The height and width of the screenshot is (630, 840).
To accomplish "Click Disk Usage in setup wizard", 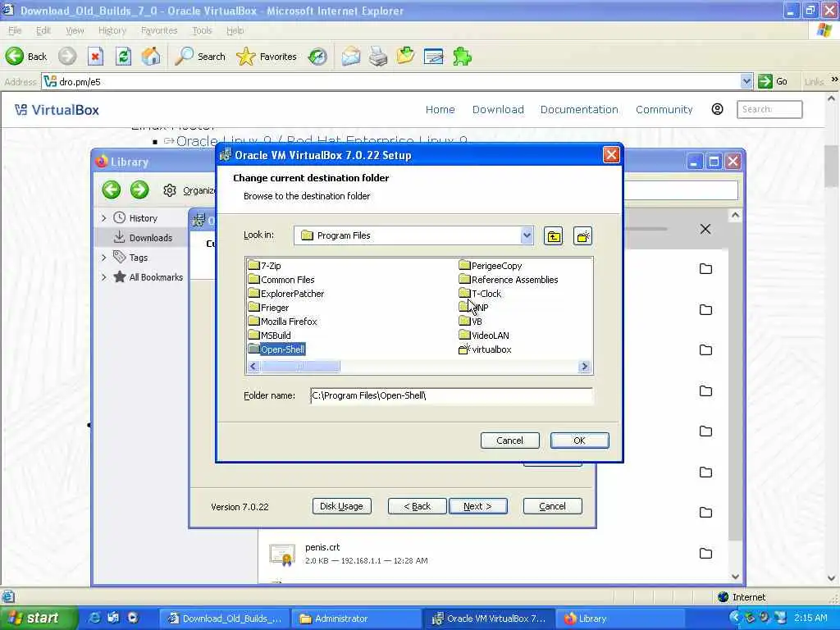I will coord(342,506).
